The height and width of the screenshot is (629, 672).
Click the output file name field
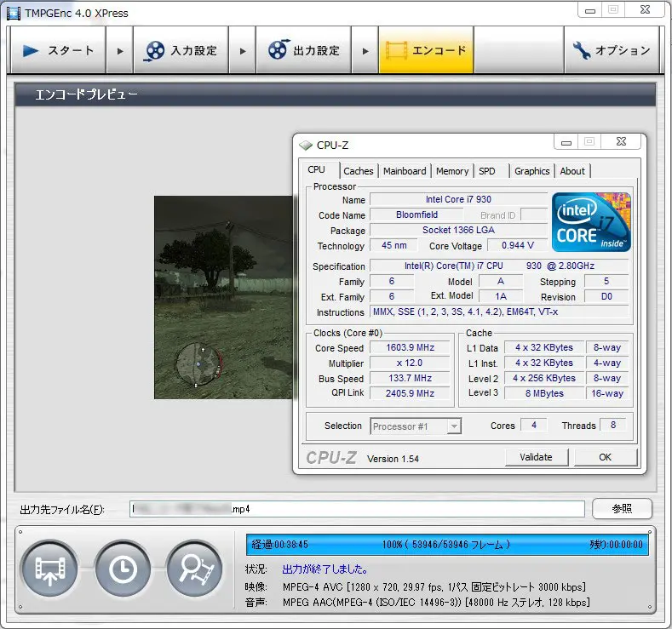tap(357, 509)
